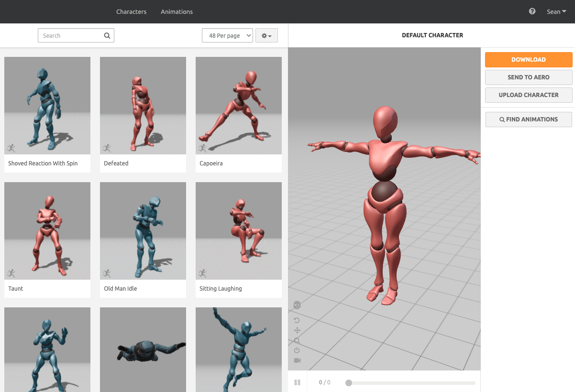Viewport: 575px width, 392px height.
Task: Select the falling skydiver animation thumbnail
Action: click(143, 349)
